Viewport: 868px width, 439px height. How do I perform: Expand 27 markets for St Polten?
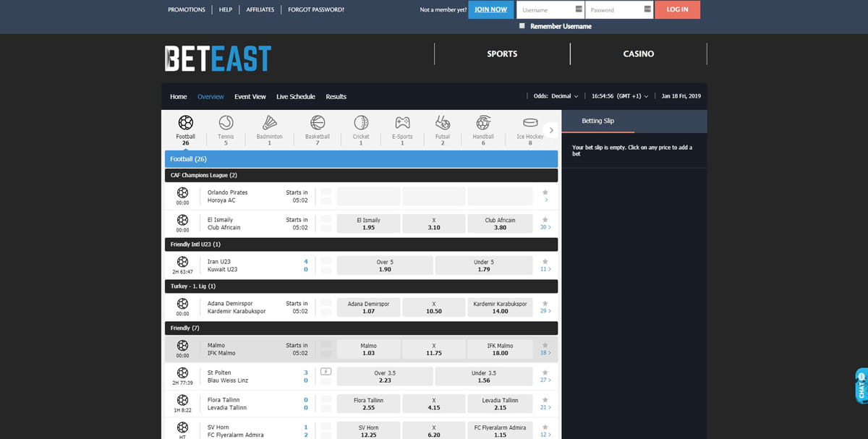tap(545, 380)
